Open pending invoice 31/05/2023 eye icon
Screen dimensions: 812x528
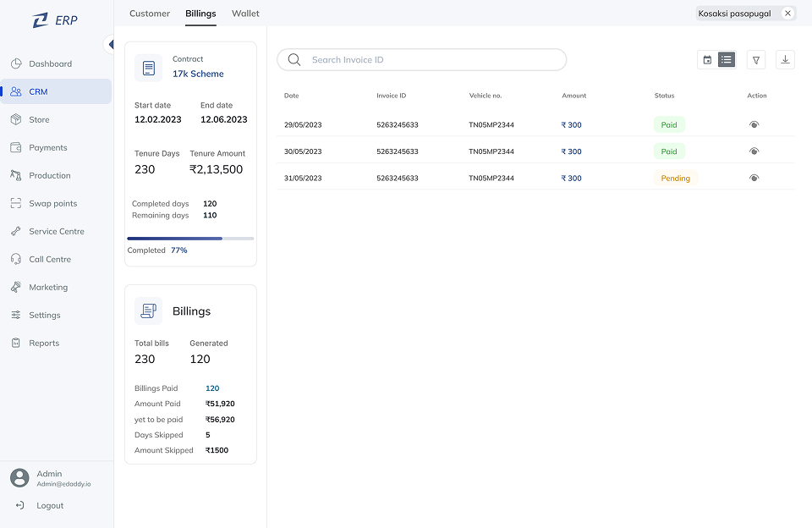click(754, 178)
